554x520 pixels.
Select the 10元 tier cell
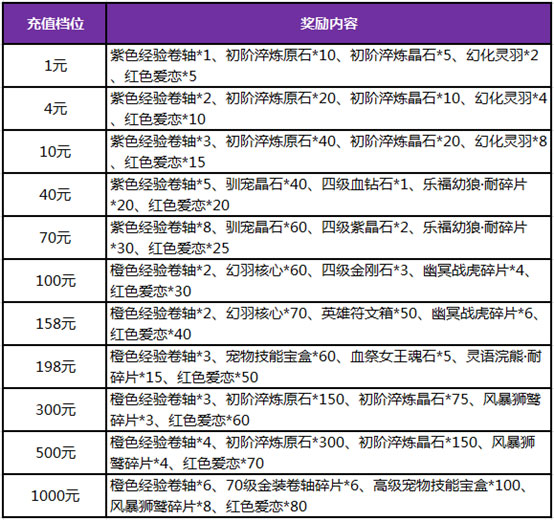[x=55, y=152]
